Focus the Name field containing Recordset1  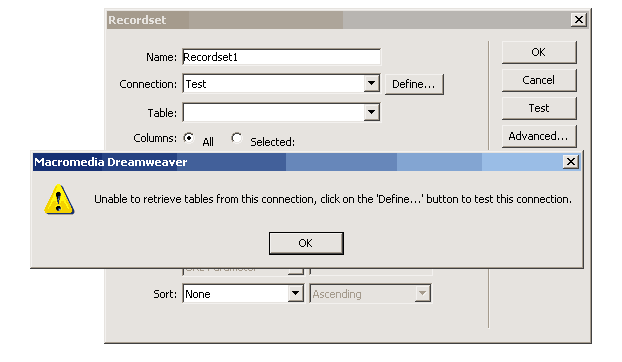[282, 57]
